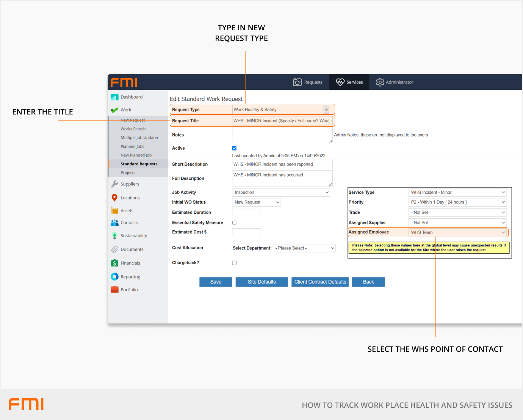Viewport: 523px width, 420px height.
Task: Select Works Search in the sidebar
Action: (133, 129)
